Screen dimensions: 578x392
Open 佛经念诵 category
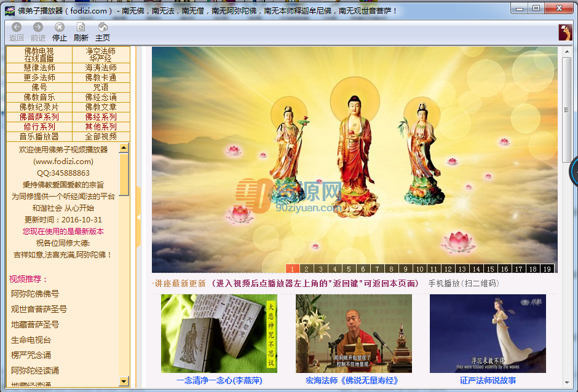coord(101,97)
